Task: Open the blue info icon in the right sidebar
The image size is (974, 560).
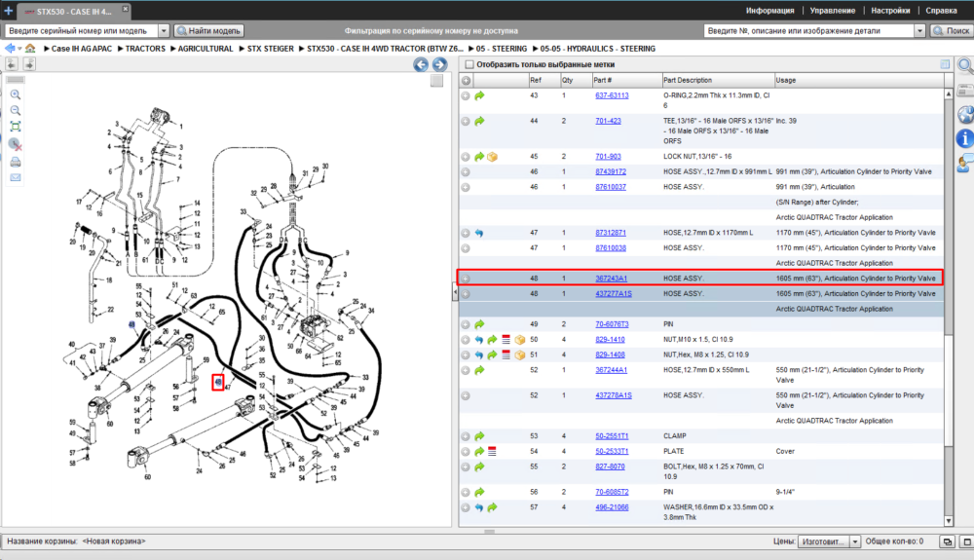Action: (964, 138)
